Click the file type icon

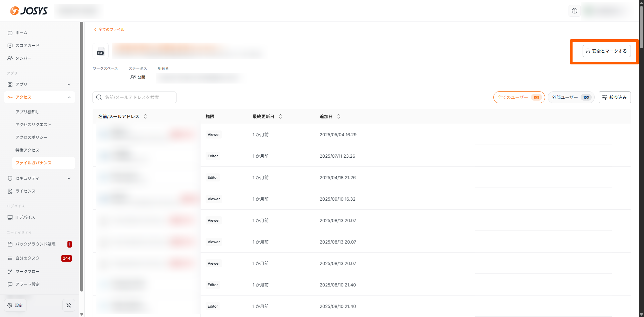(100, 51)
